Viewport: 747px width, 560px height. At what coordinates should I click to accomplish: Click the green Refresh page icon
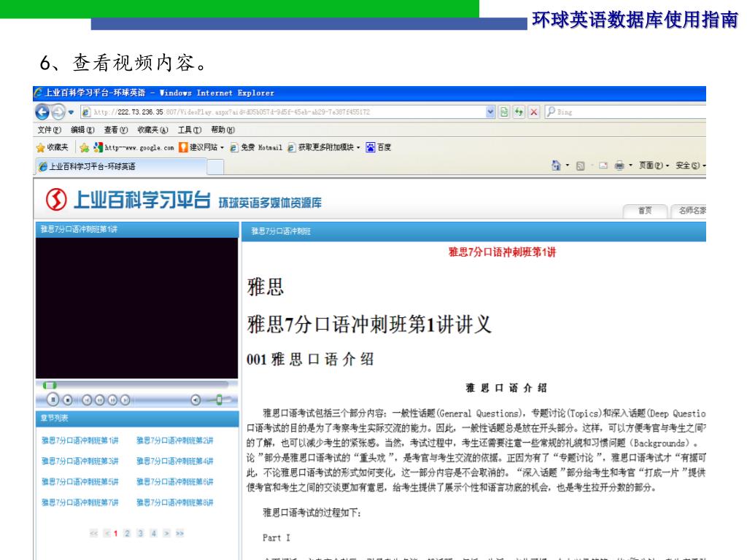(x=519, y=112)
